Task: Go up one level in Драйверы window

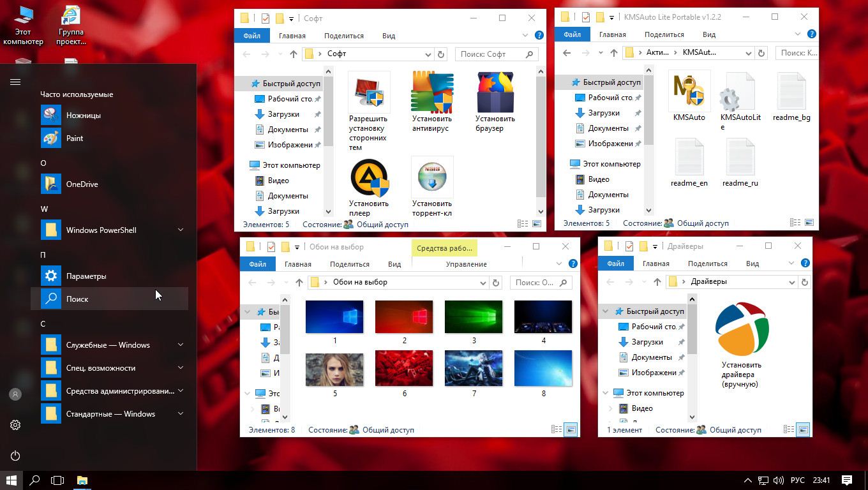Action: click(657, 281)
